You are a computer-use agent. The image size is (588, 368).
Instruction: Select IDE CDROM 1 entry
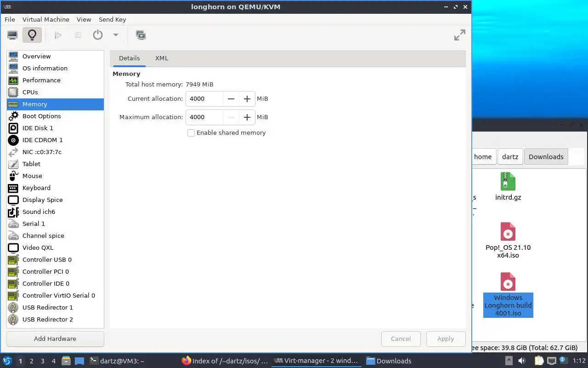pos(55,140)
